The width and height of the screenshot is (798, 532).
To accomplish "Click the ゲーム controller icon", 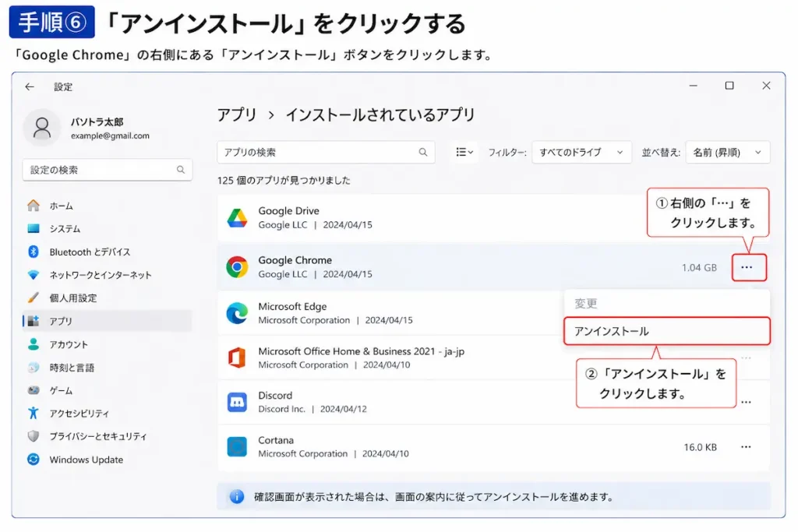I will click(34, 390).
